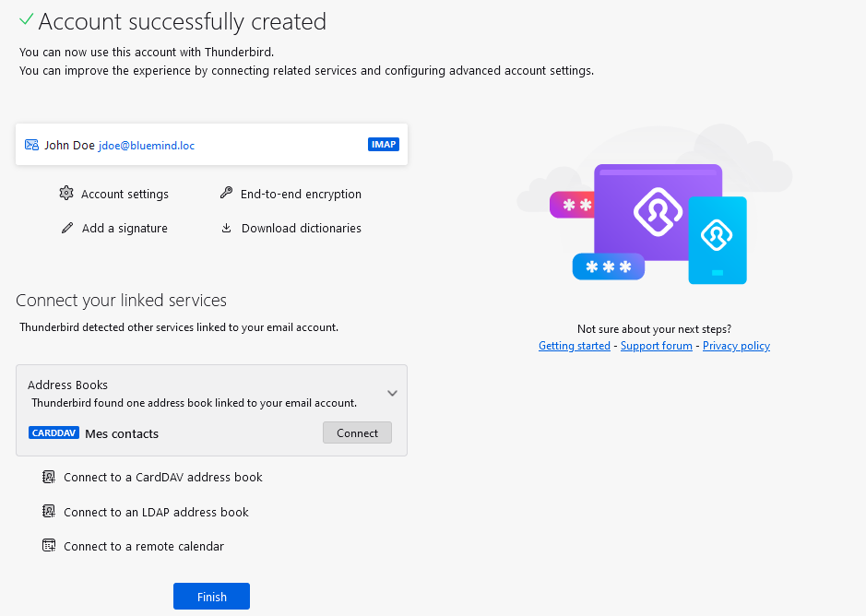Viewport: 866px width, 616px height.
Task: Open the Getting started link
Action: 574,346
